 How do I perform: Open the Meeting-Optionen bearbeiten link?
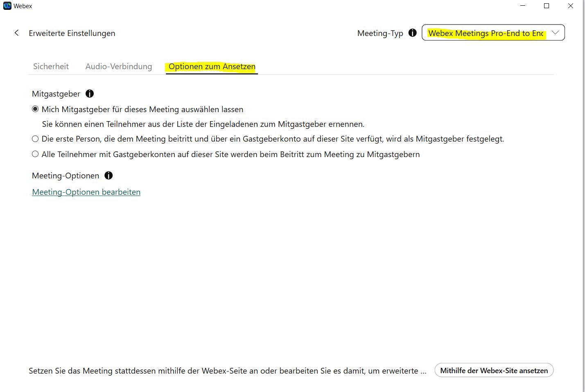86,192
